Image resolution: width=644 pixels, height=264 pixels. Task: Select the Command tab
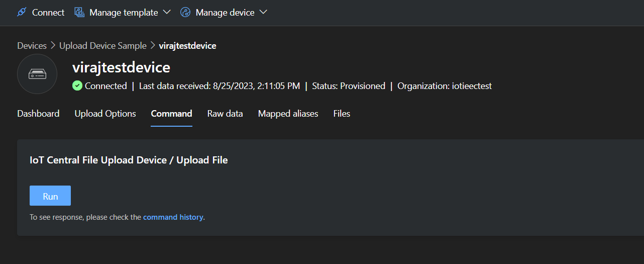pyautogui.click(x=172, y=114)
